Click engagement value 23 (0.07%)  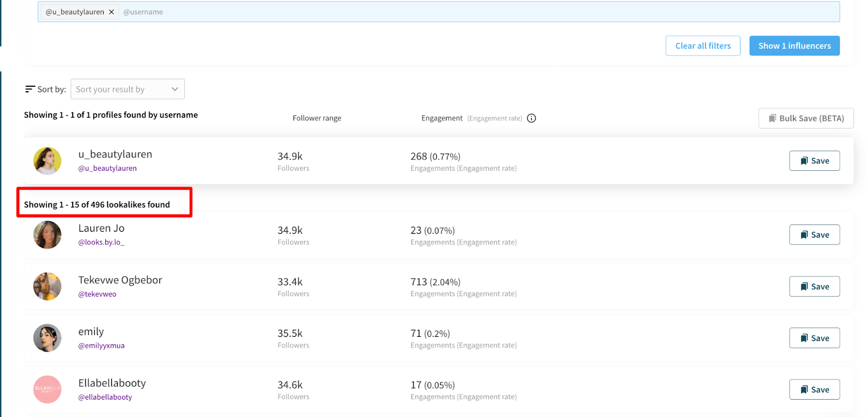432,230
